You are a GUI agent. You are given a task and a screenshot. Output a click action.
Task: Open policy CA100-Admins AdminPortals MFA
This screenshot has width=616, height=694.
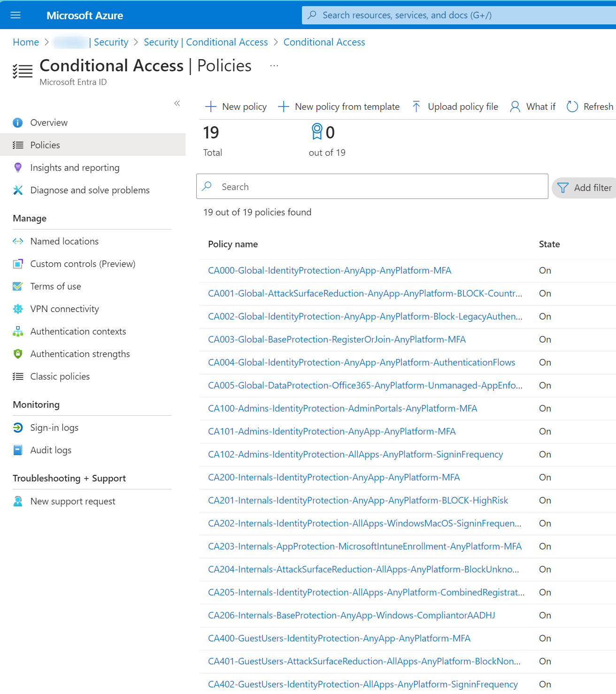(343, 408)
